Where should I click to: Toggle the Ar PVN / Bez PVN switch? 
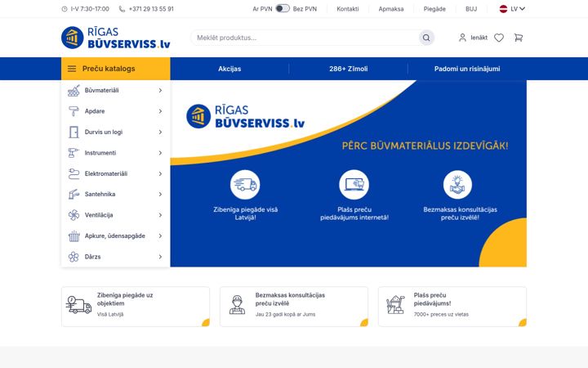283,9
